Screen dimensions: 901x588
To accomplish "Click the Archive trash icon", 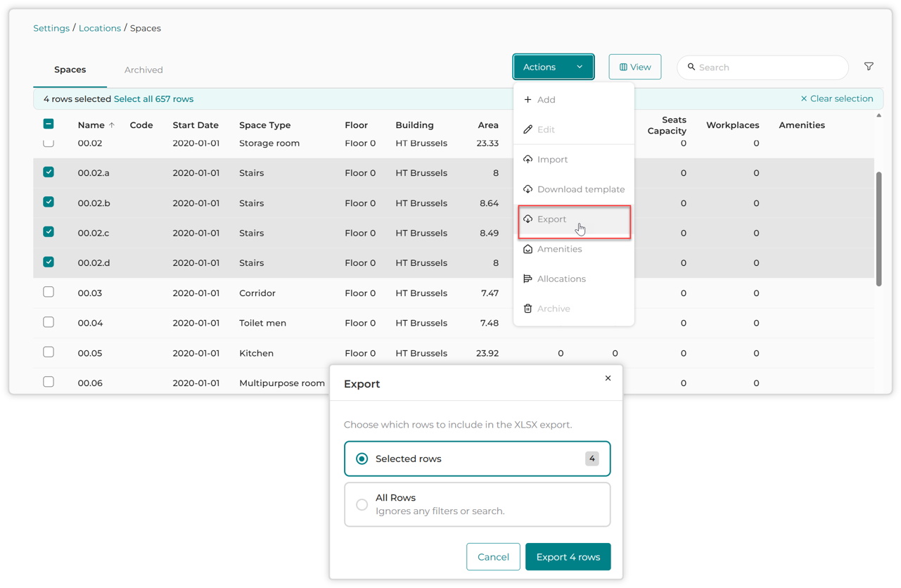I will pos(528,309).
